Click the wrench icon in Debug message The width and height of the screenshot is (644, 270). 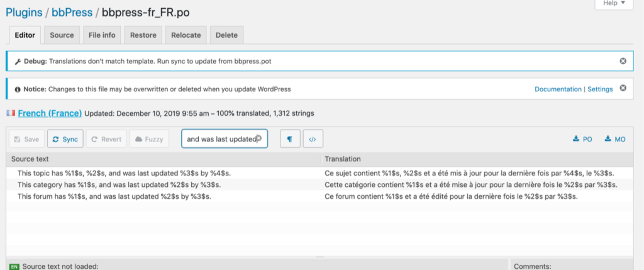tap(18, 62)
